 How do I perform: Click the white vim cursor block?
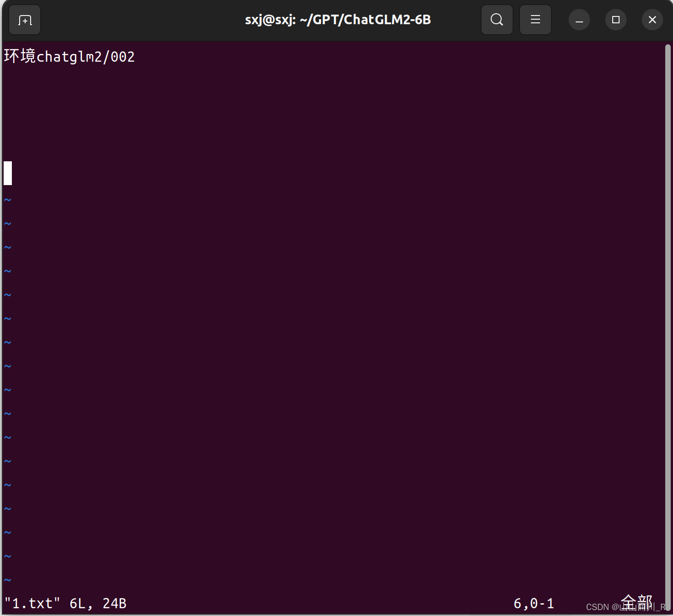tap(7, 173)
